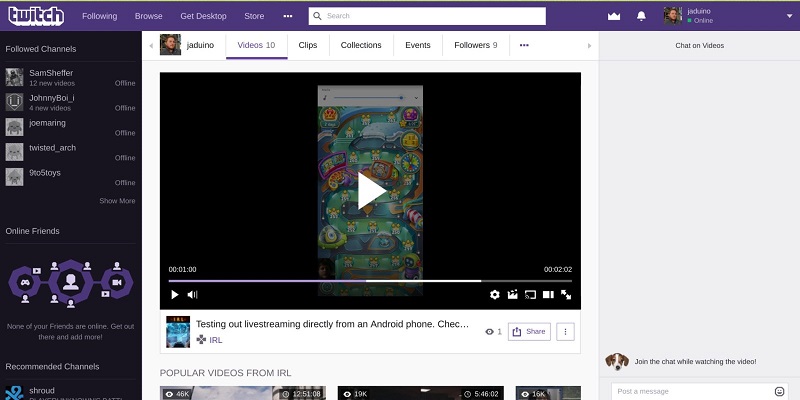
Task: Collapse the chat panel arrow
Action: pos(589,45)
